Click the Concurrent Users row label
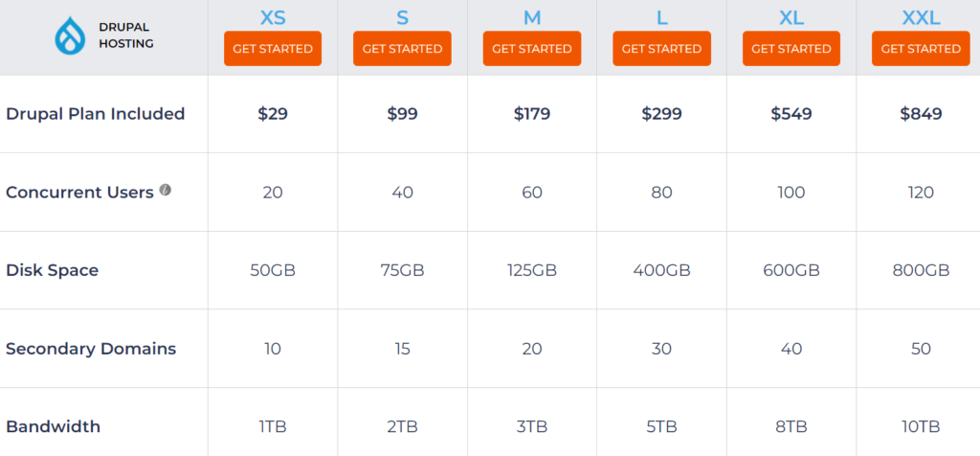The image size is (980, 456). [79, 193]
